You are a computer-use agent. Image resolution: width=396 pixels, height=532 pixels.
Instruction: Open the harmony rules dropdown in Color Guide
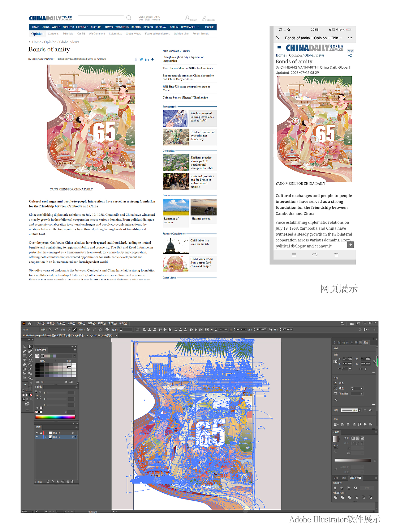[74, 356]
